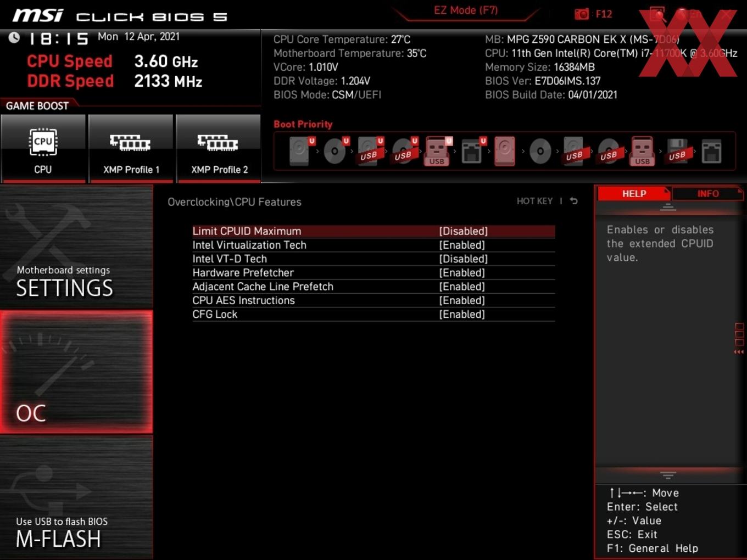Switch to the HELP tab
Image resolution: width=747 pixels, height=560 pixels.
(x=634, y=193)
